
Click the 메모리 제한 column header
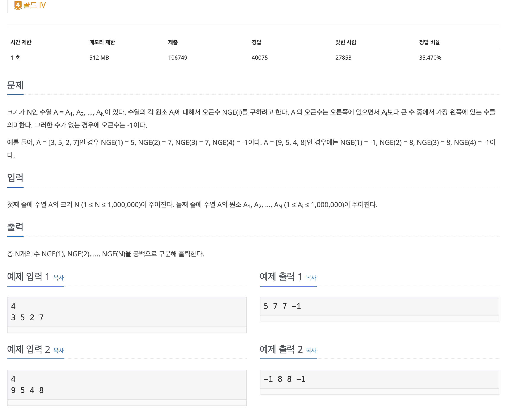tap(102, 42)
